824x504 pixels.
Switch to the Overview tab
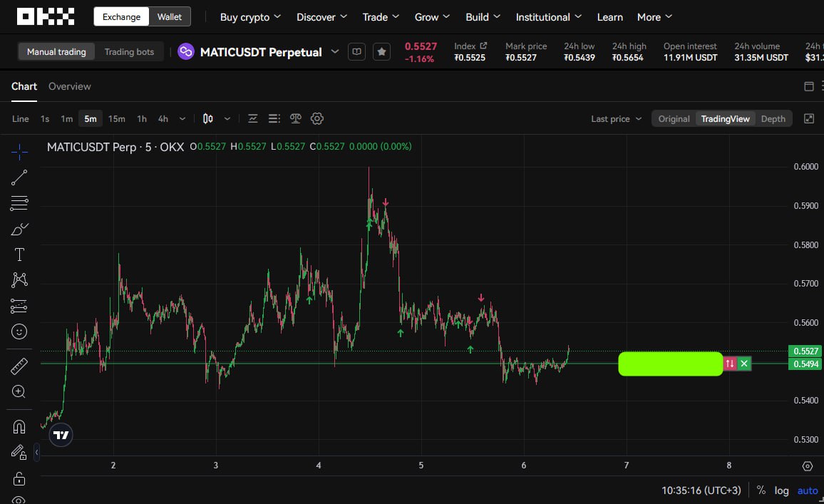[69, 86]
